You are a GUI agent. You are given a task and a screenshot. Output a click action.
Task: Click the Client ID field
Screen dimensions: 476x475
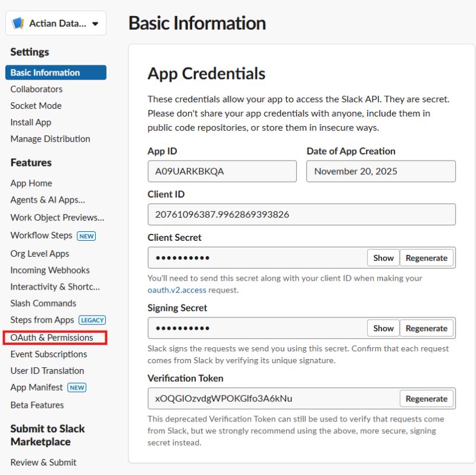tap(301, 215)
